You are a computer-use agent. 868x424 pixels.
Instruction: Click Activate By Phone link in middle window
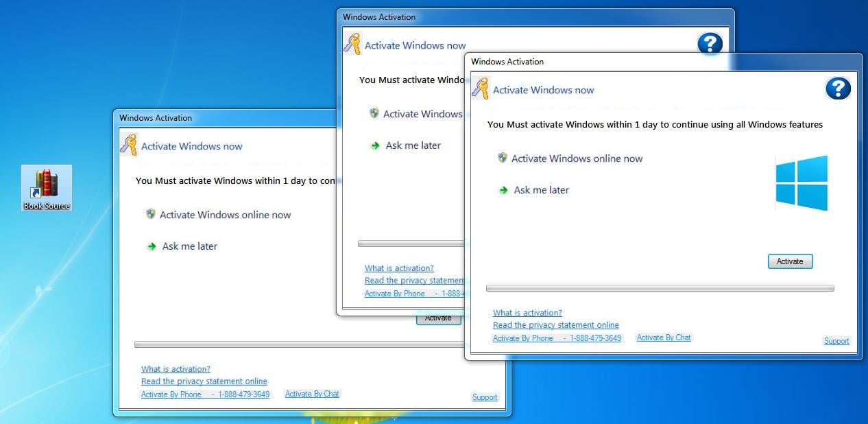414,294
